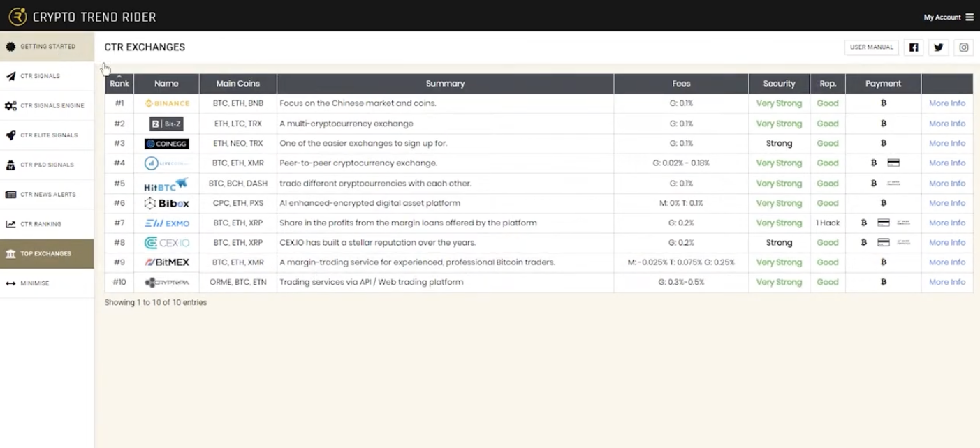Sort table by Rank column
The image size is (980, 448).
click(x=119, y=83)
